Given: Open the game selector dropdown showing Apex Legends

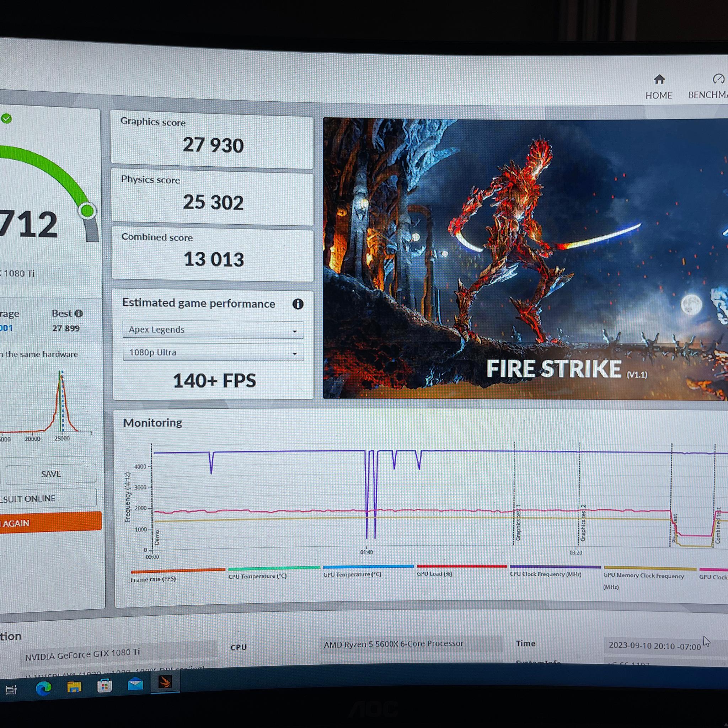Looking at the screenshot, I should coord(213,330).
